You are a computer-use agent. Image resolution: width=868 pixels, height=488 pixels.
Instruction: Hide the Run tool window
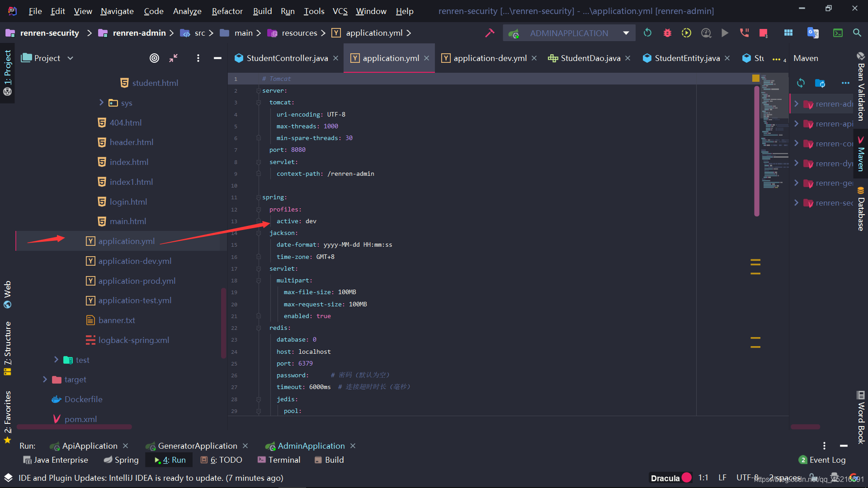coord(844,446)
